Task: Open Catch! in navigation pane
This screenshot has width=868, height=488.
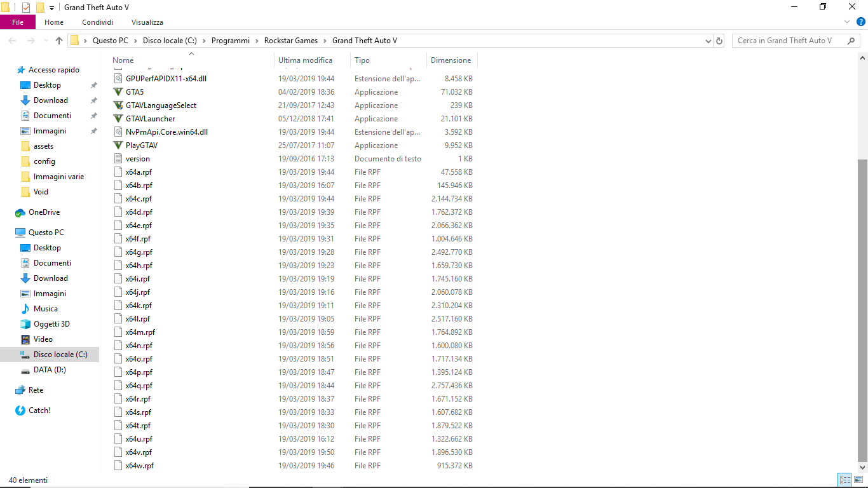Action: 39,410
